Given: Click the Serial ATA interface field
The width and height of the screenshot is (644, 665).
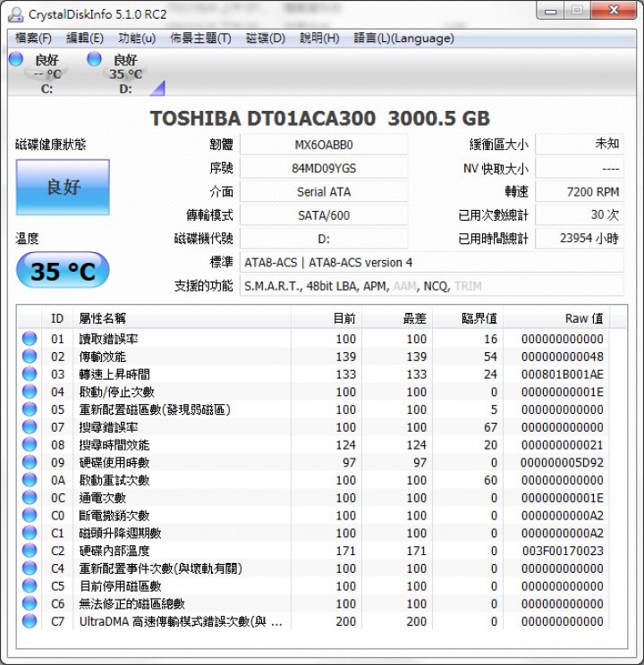Looking at the screenshot, I should [324, 191].
